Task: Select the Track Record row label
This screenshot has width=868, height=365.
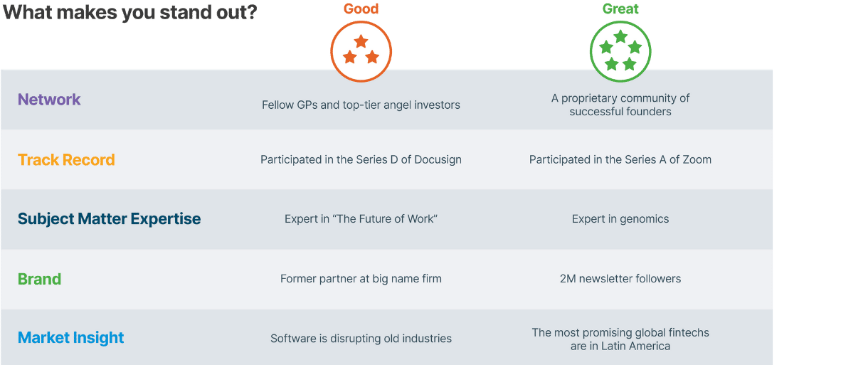Action: pos(66,159)
